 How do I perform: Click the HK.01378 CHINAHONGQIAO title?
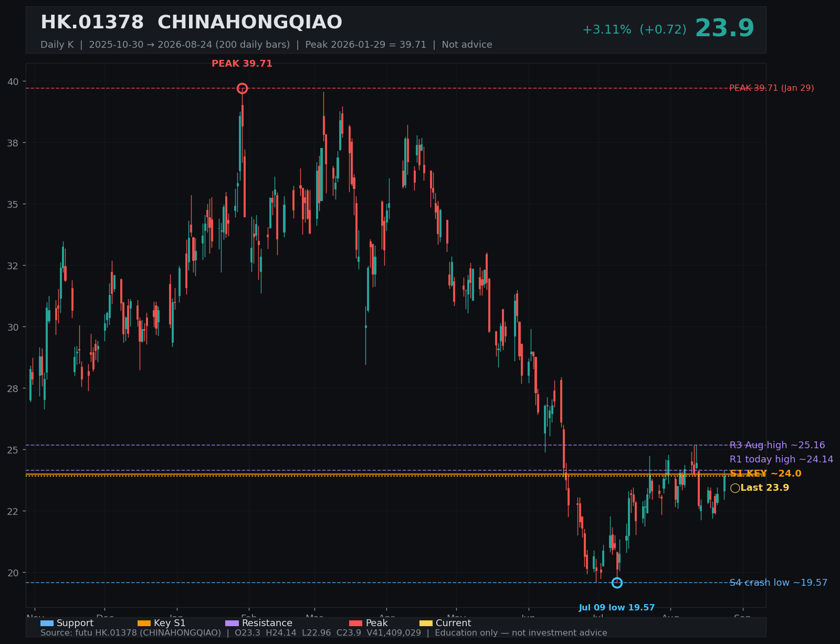pyautogui.click(x=191, y=23)
